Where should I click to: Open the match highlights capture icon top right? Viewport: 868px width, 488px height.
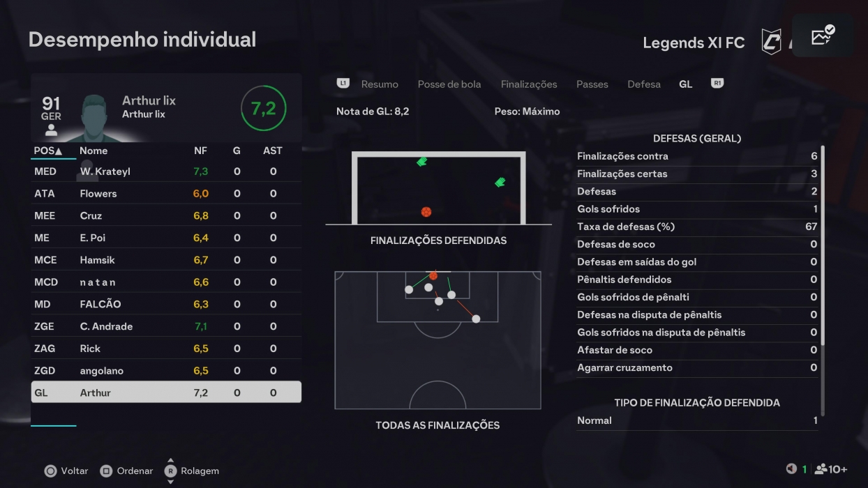click(821, 35)
